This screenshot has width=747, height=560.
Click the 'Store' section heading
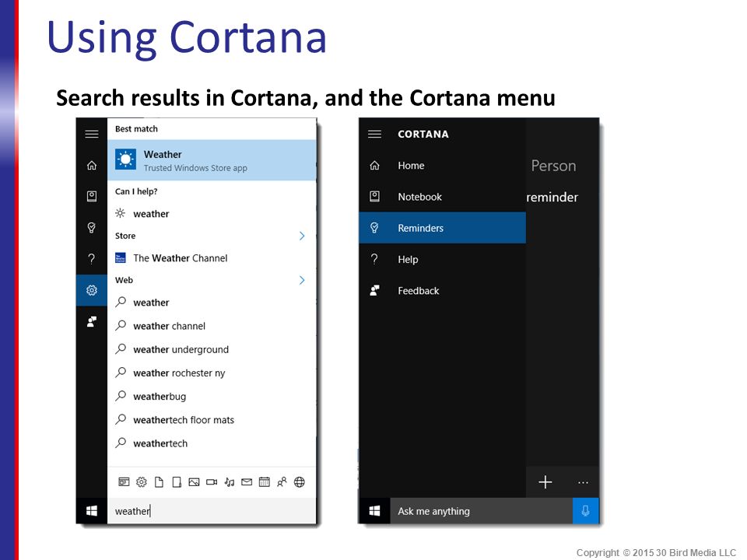(x=125, y=236)
